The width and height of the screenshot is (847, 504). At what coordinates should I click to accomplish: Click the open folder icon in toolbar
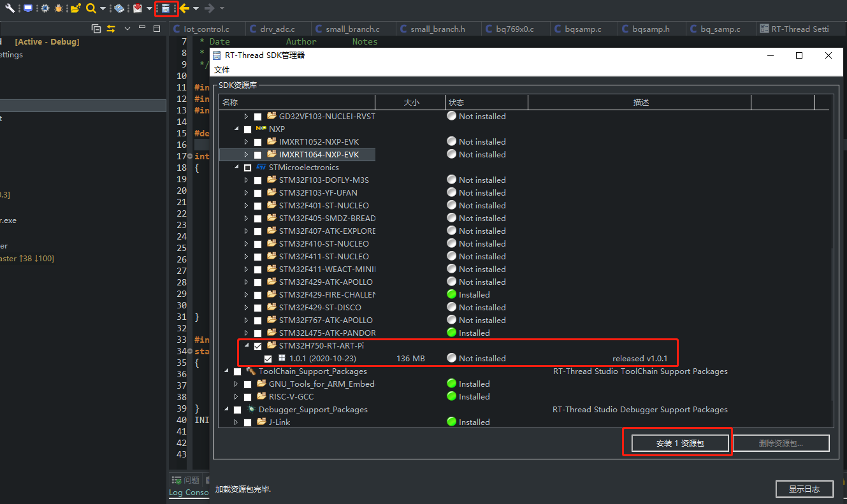tap(75, 8)
